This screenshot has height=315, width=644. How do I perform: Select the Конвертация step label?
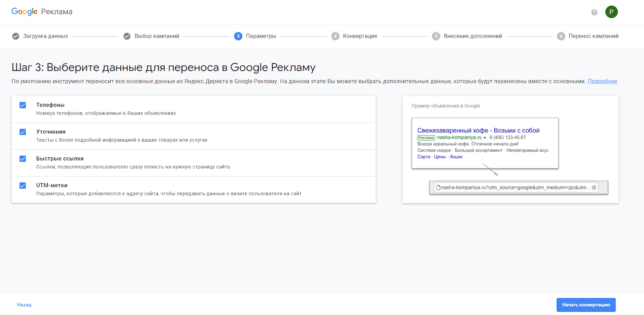pyautogui.click(x=360, y=36)
